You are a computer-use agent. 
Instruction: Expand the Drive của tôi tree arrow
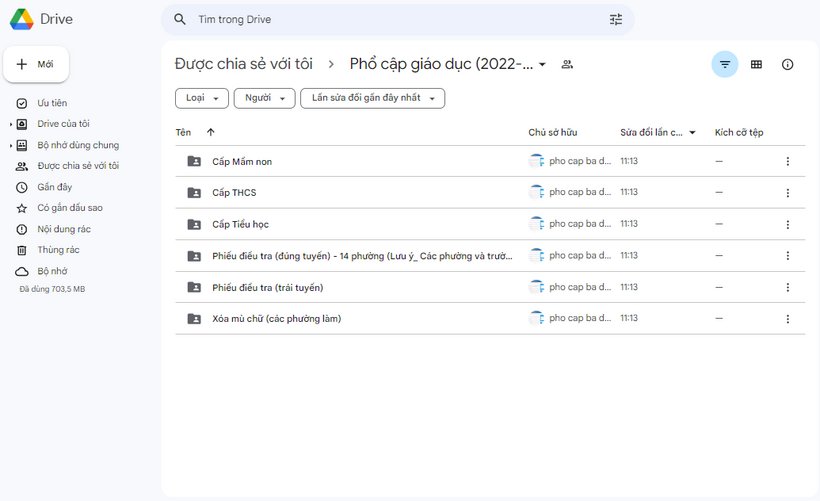coord(10,124)
